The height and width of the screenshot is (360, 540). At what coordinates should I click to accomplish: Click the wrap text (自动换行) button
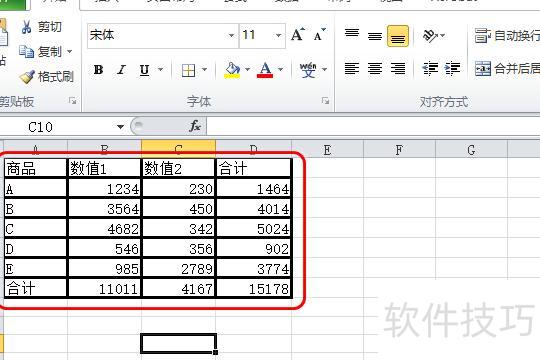[506, 35]
